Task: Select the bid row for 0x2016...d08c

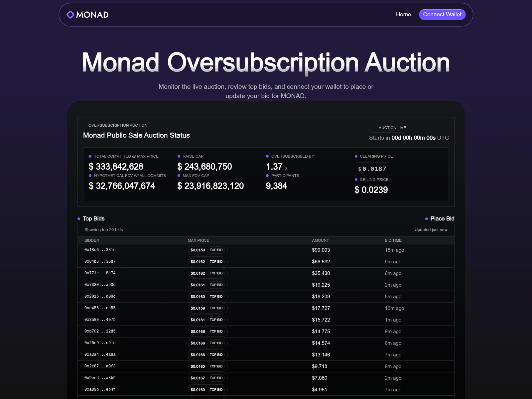Action: click(266, 297)
